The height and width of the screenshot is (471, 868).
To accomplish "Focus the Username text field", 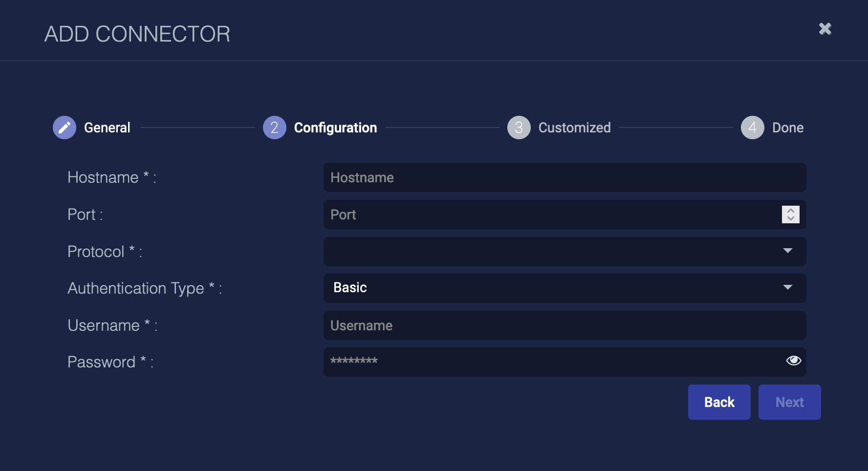I will click(564, 325).
